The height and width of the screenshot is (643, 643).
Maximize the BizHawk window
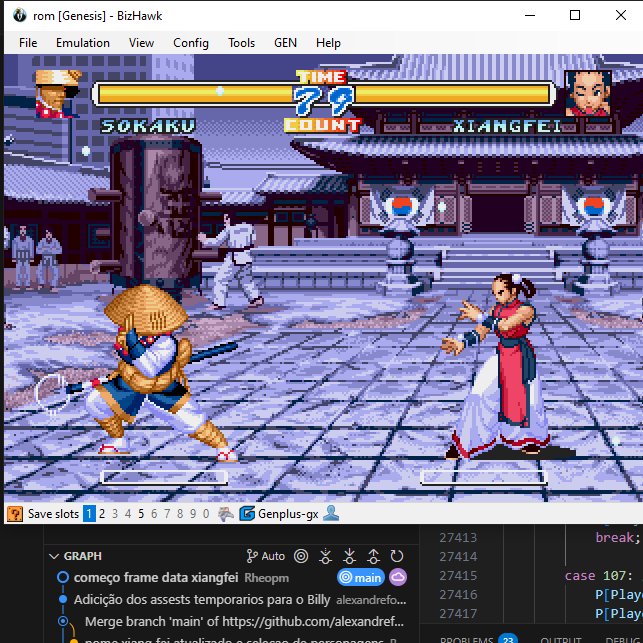(575, 16)
